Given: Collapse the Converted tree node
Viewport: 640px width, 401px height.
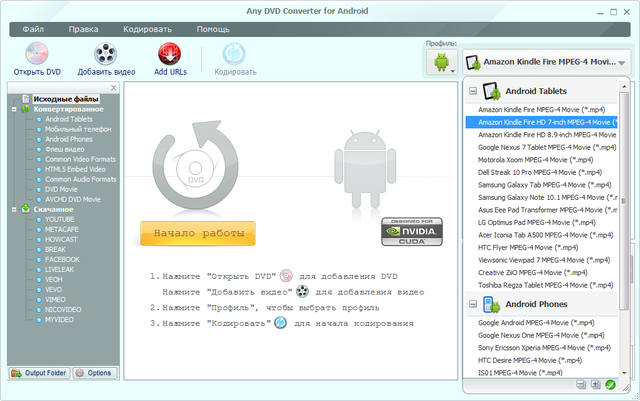Looking at the screenshot, I should click(14, 109).
